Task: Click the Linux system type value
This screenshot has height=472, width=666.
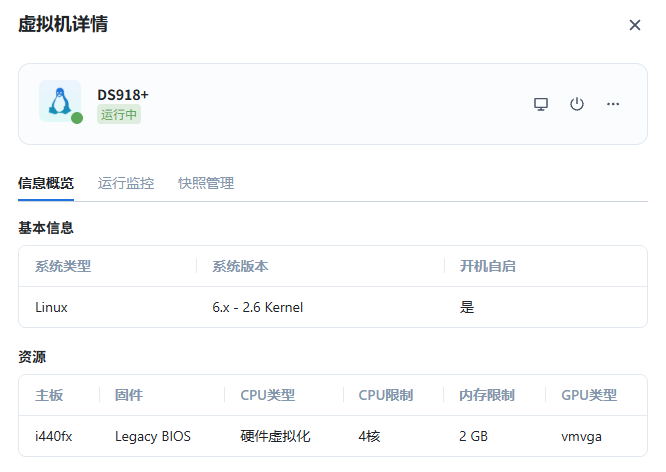Action: coord(51,307)
